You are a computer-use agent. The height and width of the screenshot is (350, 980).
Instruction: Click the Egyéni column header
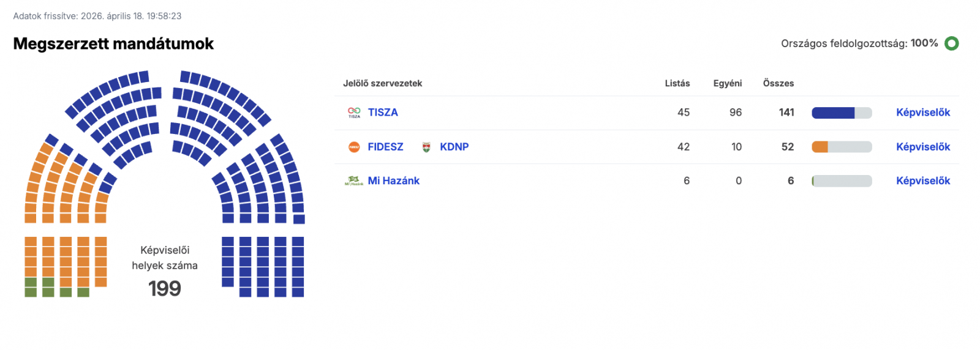(727, 83)
